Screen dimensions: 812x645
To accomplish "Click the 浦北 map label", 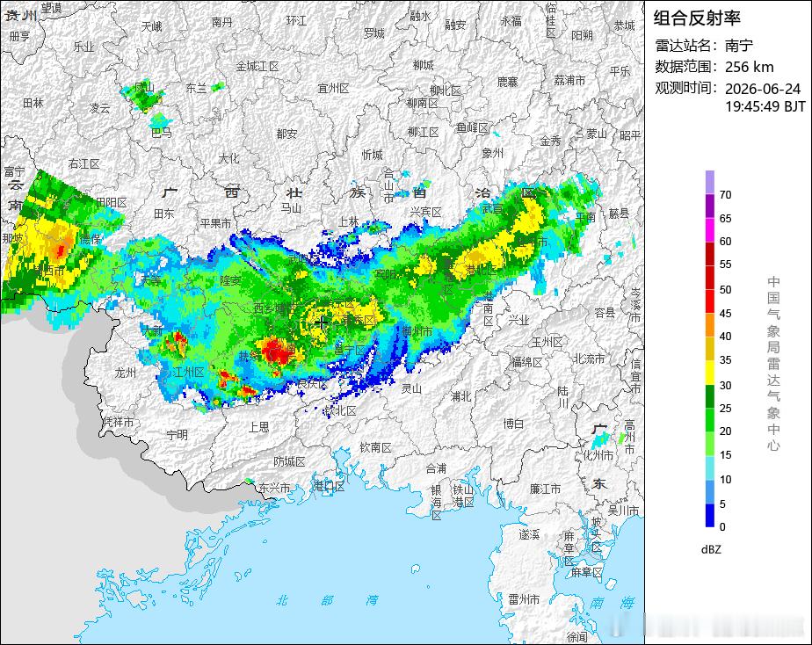I will coord(460,396).
